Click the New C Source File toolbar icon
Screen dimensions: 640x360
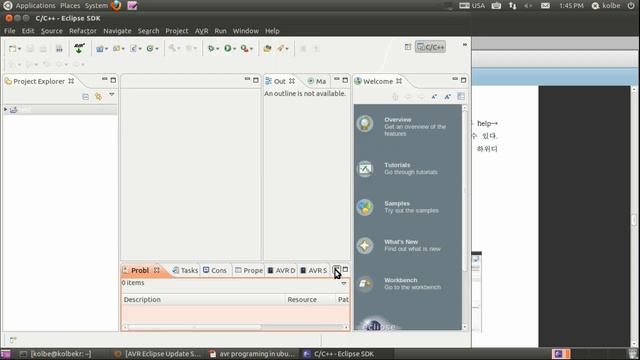point(133,49)
